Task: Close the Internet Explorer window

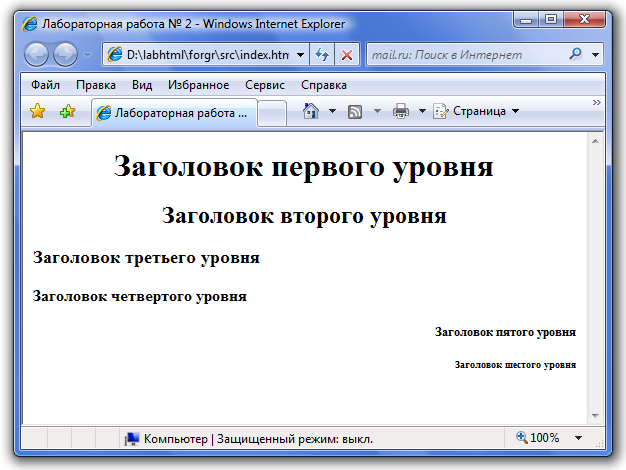Action: point(584,20)
